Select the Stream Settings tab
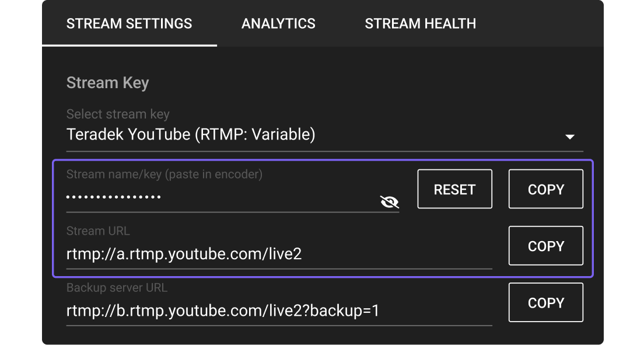644x345 pixels. [129, 24]
